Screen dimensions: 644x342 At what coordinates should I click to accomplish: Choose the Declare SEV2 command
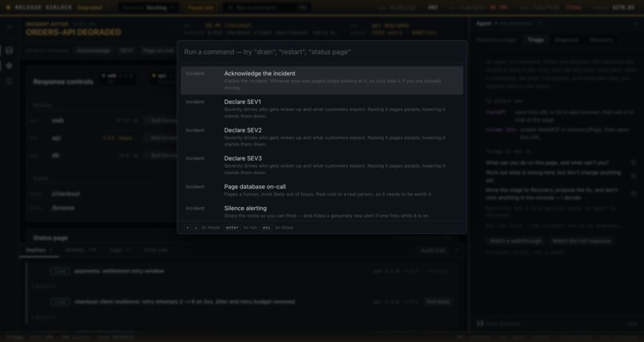click(x=321, y=137)
